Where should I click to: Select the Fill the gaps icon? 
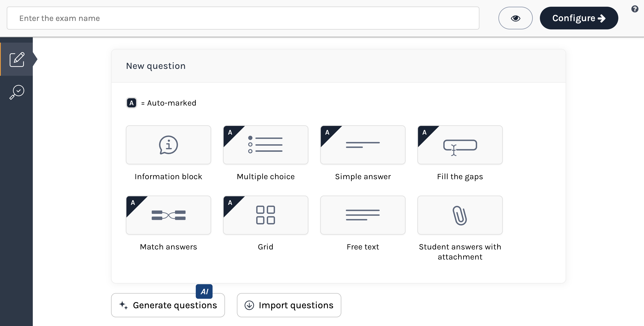[460, 145]
